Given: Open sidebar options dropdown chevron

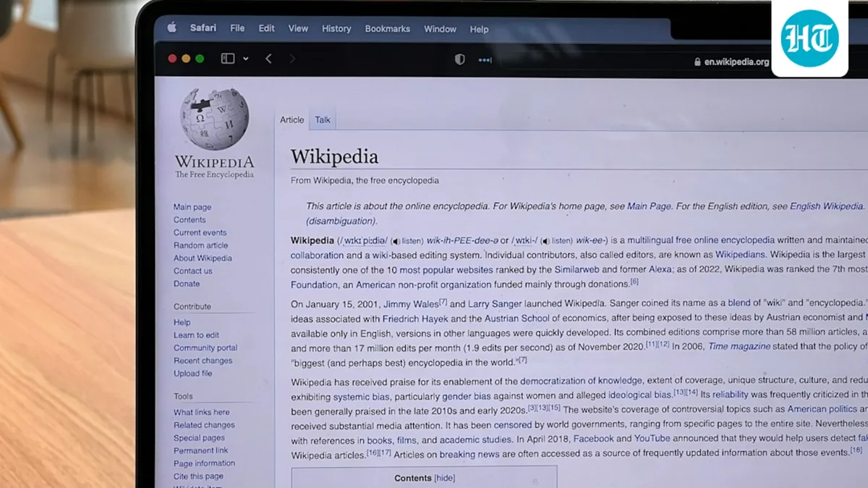Looking at the screenshot, I should click(x=246, y=59).
